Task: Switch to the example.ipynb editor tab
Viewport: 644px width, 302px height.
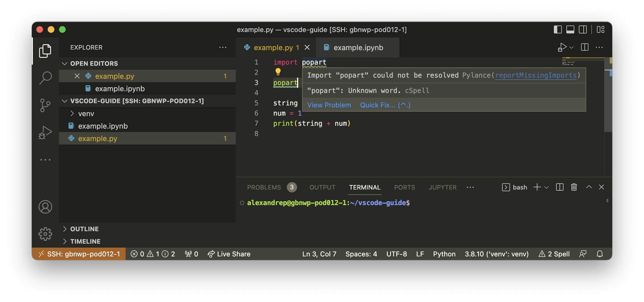Action: [358, 48]
